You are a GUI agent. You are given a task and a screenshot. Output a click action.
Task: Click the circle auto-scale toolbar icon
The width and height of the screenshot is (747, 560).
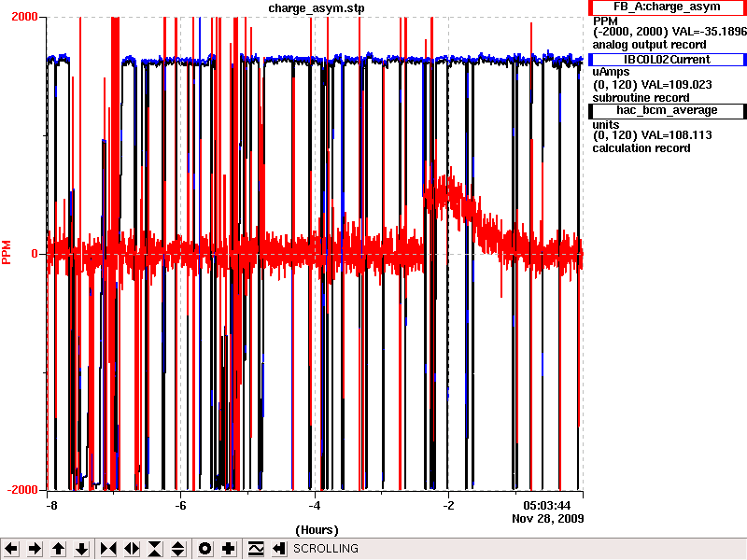(204, 549)
